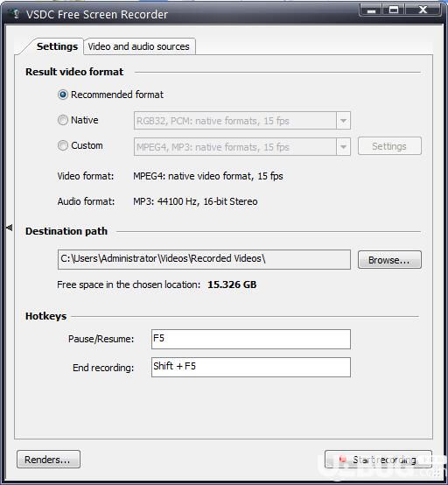Click the small speaker arrow on left edge
The image size is (448, 485).
tap(10, 228)
